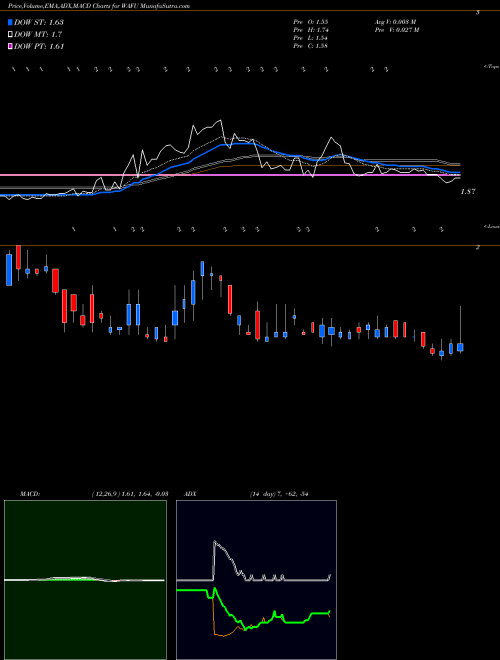Screen dimensions: 500x660
Task: Select the 'DOW PT: 1.61' legend label
Action: 39,46
